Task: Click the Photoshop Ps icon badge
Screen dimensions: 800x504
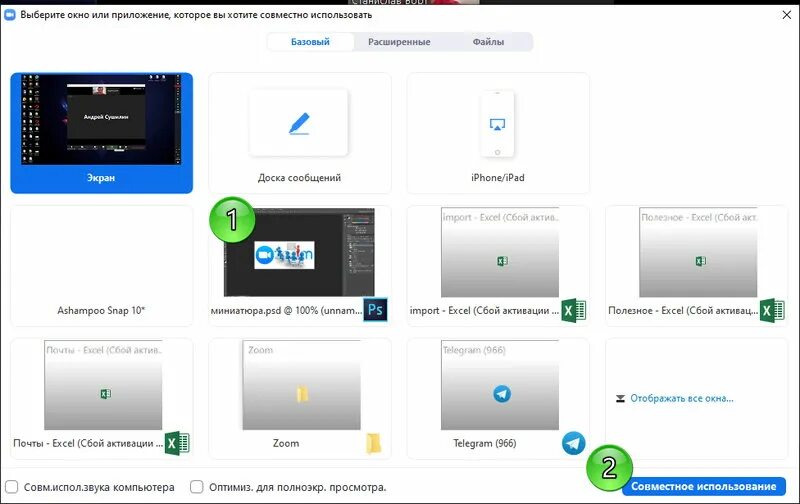Action: pyautogui.click(x=376, y=310)
